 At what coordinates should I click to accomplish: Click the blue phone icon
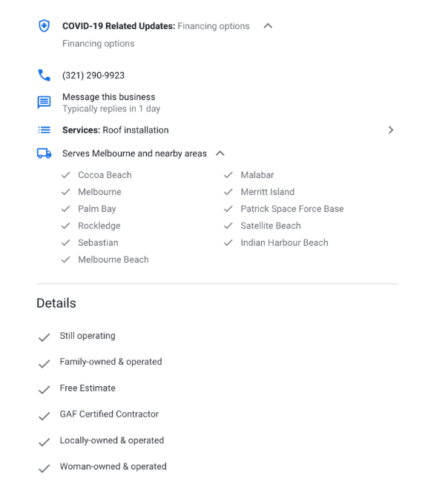click(44, 76)
